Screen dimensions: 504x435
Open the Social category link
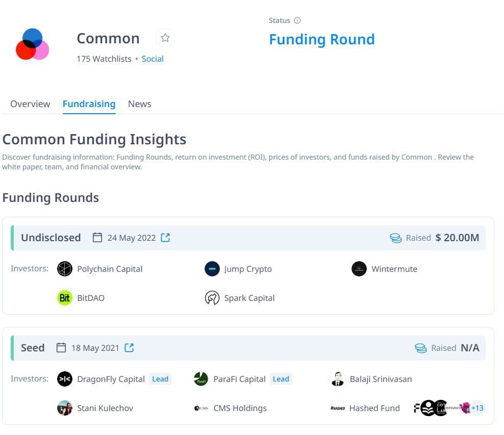click(153, 59)
